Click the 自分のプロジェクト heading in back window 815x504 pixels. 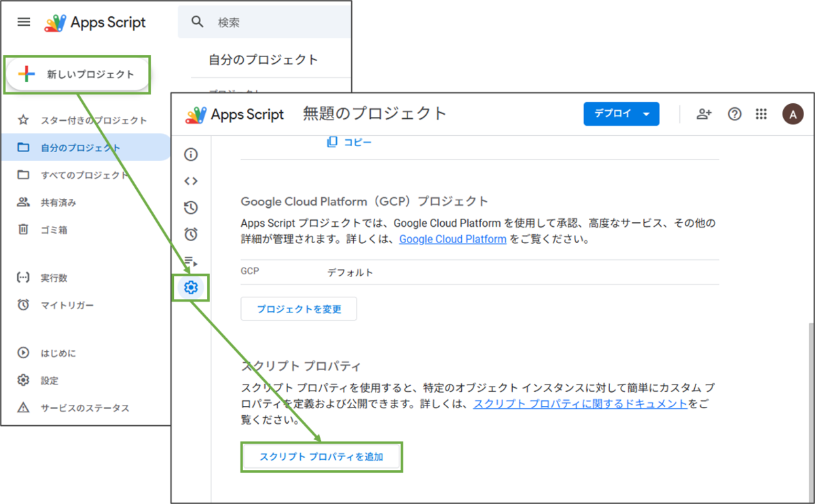coord(264,60)
